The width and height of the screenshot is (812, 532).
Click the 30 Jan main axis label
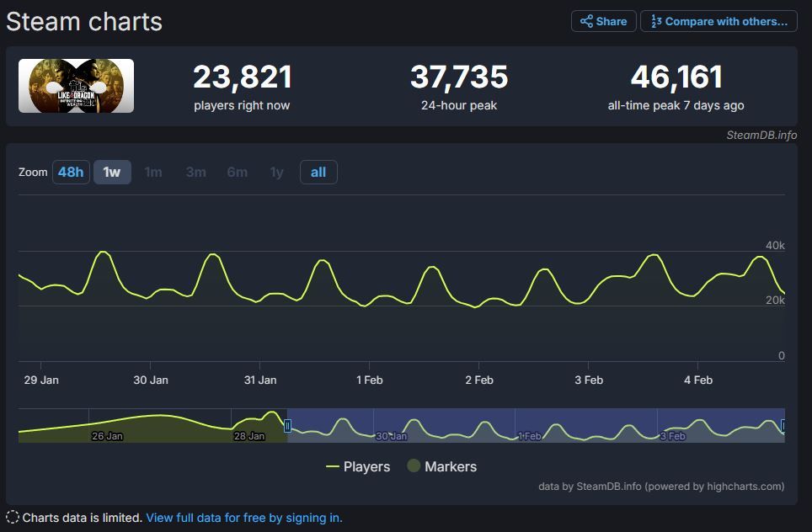(x=151, y=380)
